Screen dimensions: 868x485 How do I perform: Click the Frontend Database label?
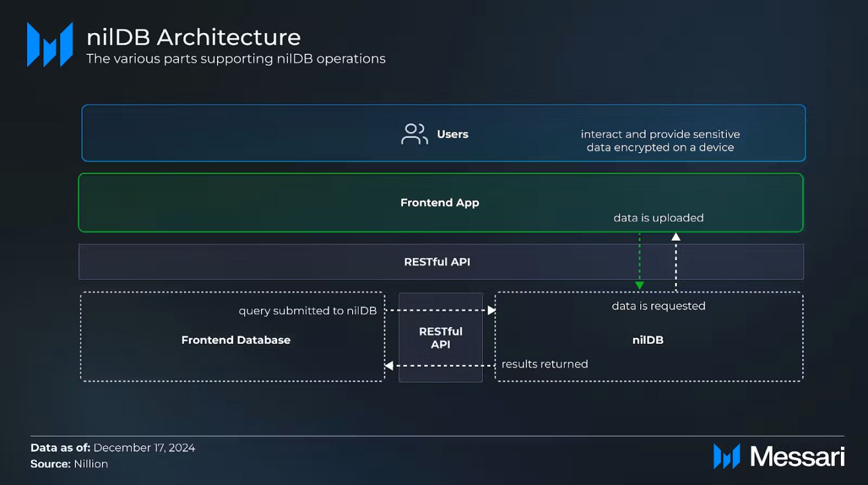point(236,340)
